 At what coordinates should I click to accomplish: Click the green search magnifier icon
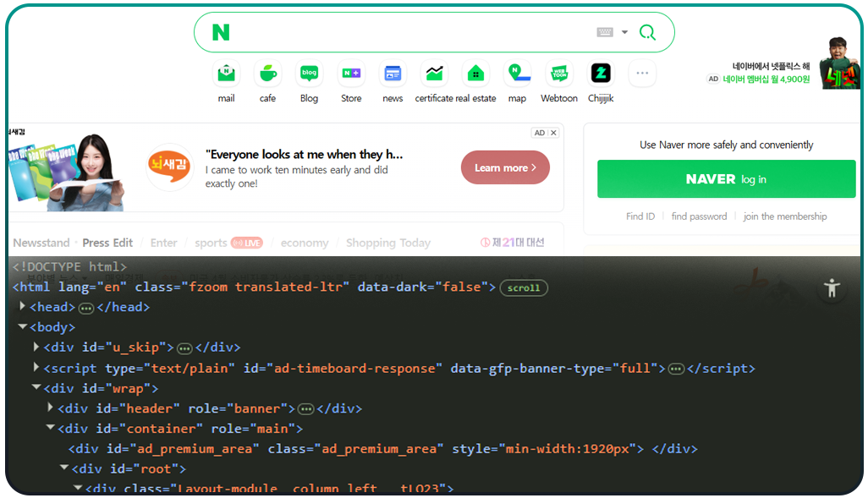coord(647,31)
